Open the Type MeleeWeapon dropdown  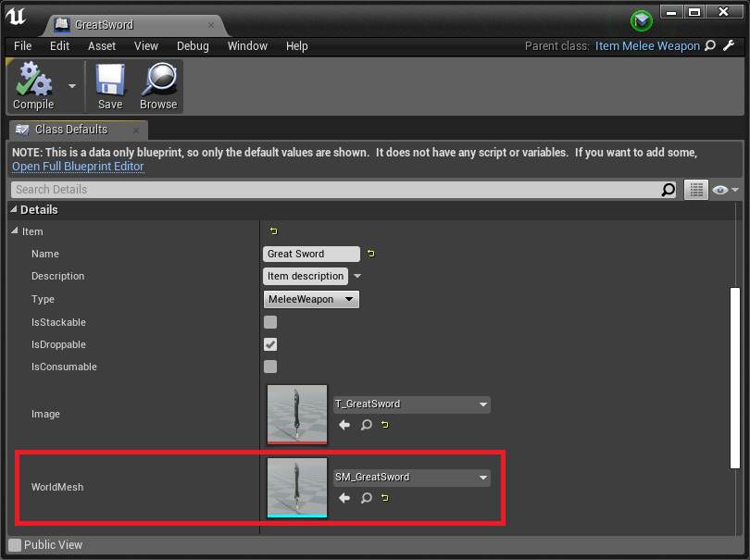tap(311, 299)
